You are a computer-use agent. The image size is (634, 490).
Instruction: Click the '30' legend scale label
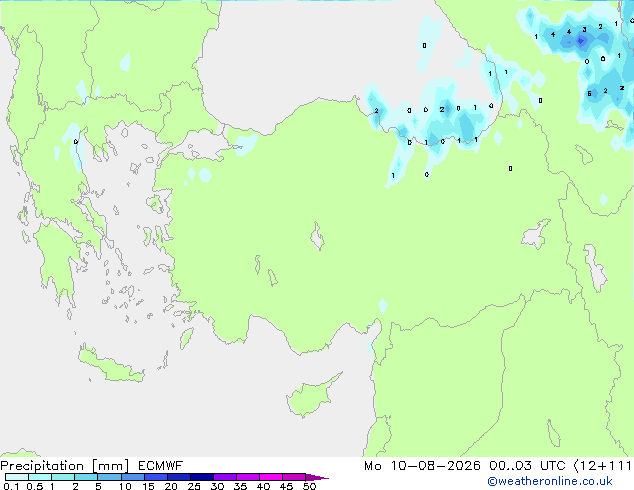[217, 486]
